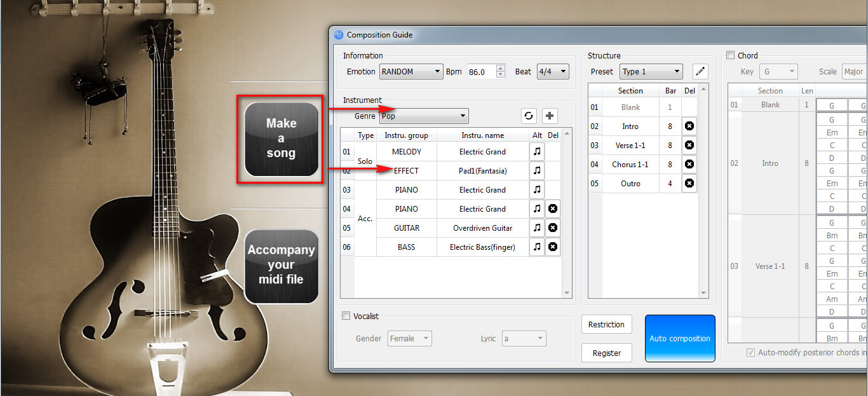Open the Emotion dropdown
Viewport: 868px width, 396px height.
pyautogui.click(x=411, y=72)
